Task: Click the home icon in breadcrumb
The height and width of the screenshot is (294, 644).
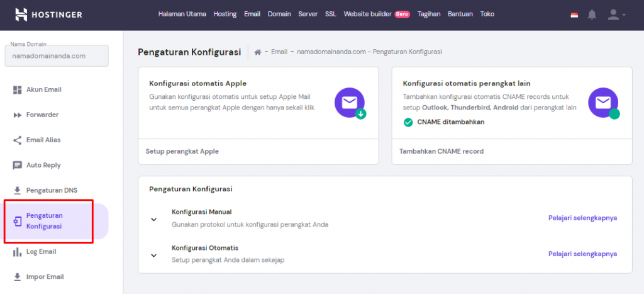Action: 258,52
